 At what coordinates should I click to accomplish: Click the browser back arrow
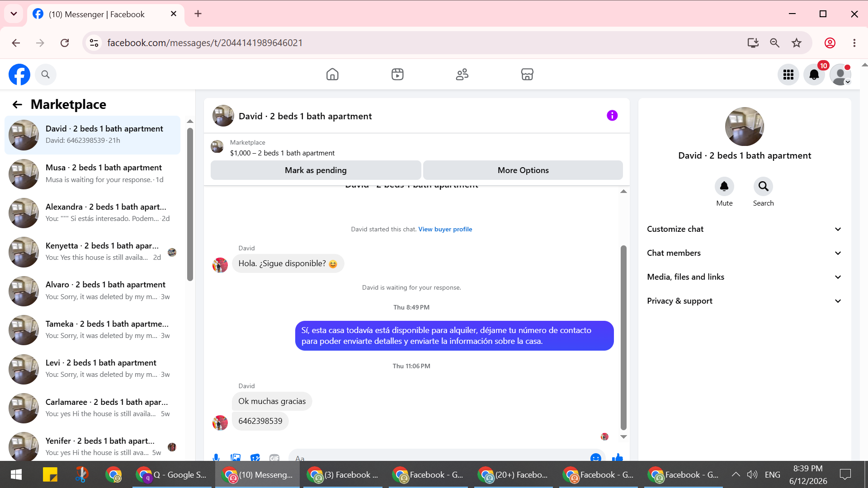pyautogui.click(x=16, y=43)
